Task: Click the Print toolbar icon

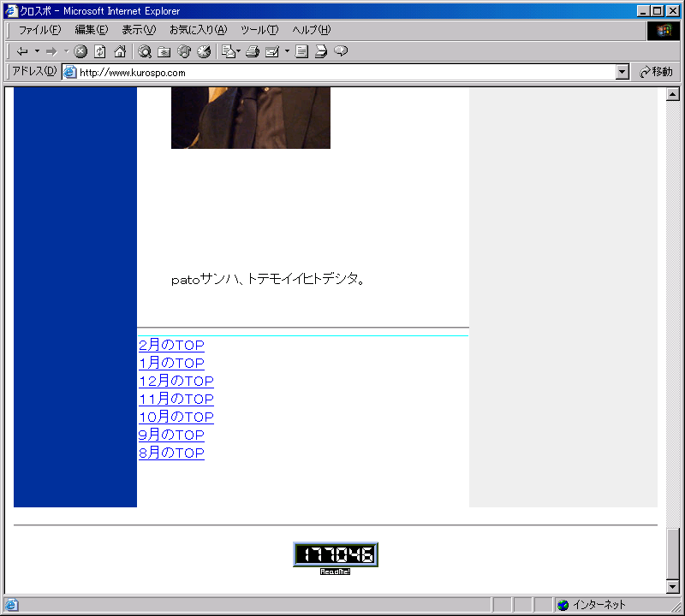Action: pyautogui.click(x=253, y=51)
